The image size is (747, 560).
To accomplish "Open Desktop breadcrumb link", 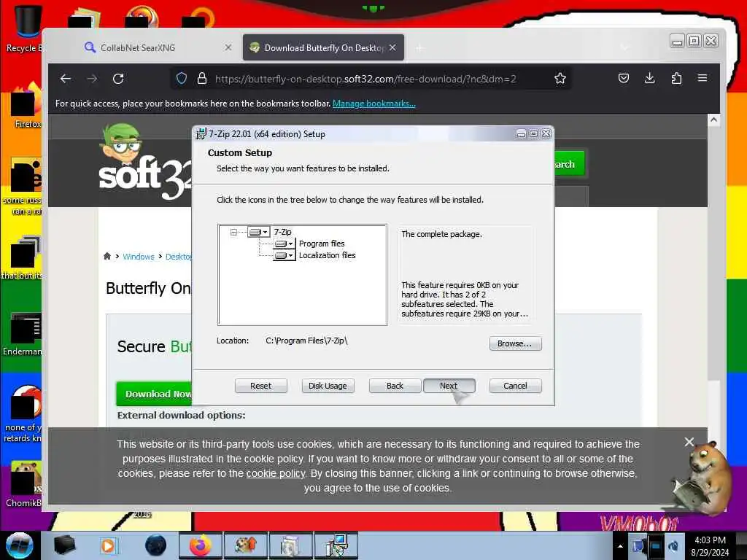I will click(179, 257).
